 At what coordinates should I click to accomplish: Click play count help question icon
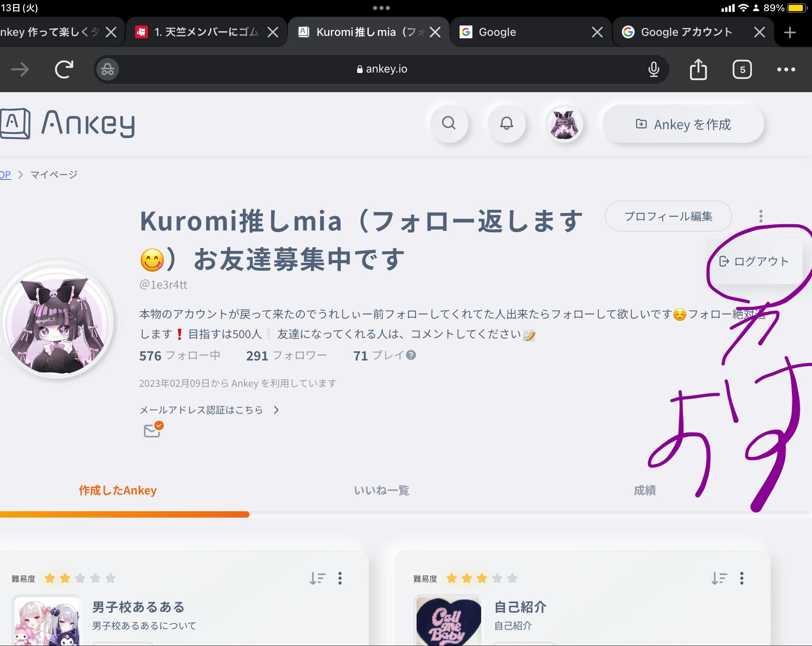pos(411,355)
